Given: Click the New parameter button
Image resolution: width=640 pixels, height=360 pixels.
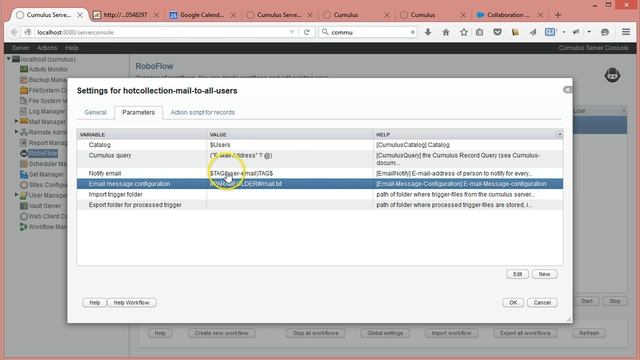Looking at the screenshot, I should (544, 274).
